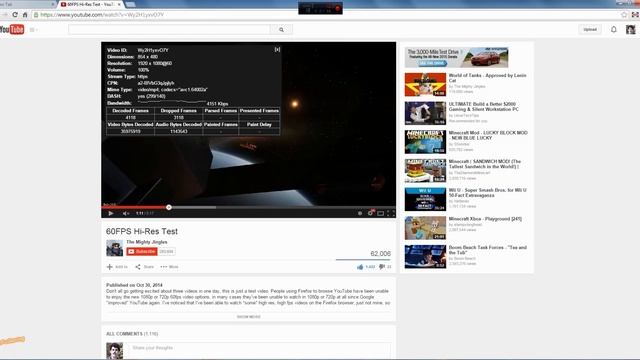
Task: Close the stats for nerds overlay
Action: 277,49
